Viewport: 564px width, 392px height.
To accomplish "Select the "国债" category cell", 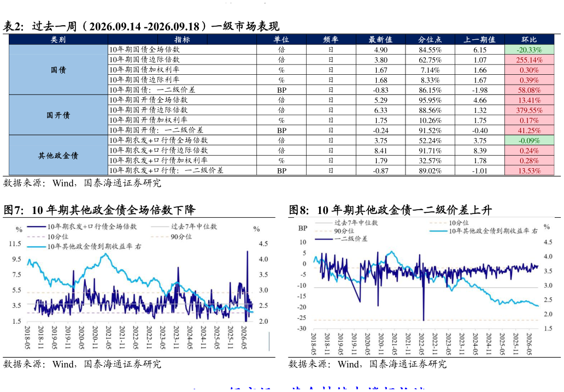I will 58,70.
